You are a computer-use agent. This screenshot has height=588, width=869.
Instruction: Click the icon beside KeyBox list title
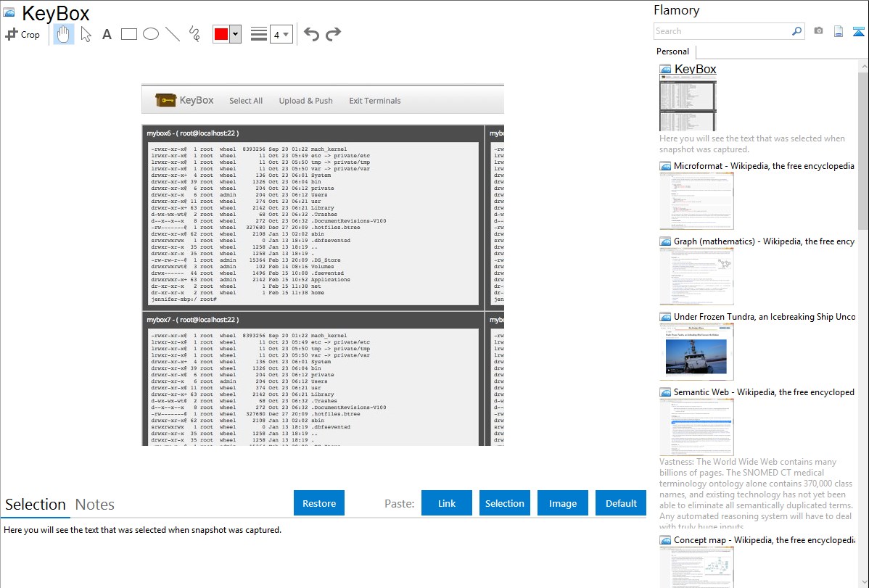pyautogui.click(x=665, y=70)
